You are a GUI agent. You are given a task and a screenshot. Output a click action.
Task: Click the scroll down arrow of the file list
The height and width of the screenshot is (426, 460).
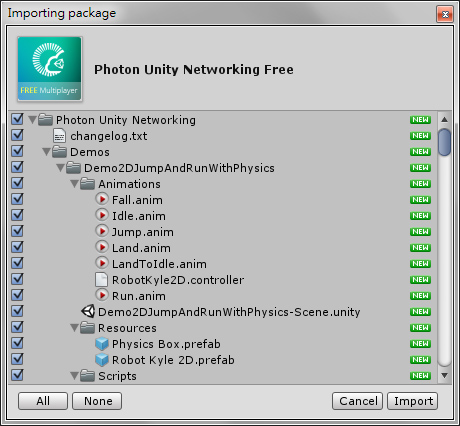444,376
